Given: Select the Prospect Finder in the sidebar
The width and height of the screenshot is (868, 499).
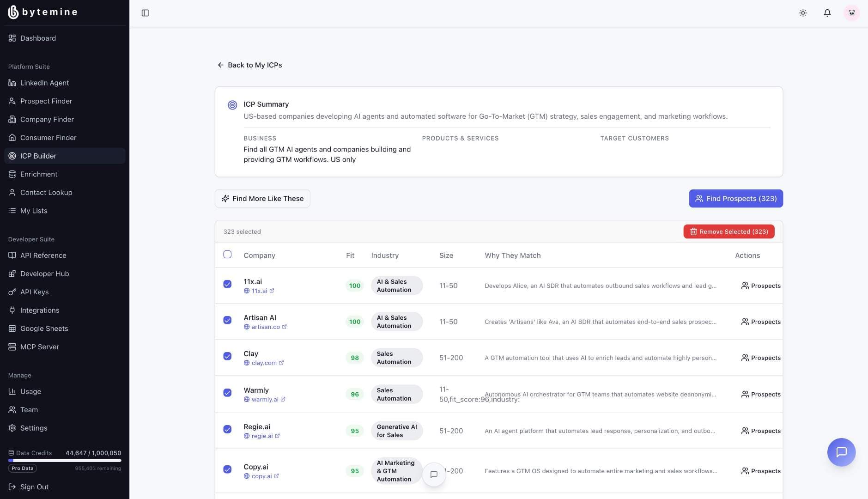Looking at the screenshot, I should [x=46, y=101].
